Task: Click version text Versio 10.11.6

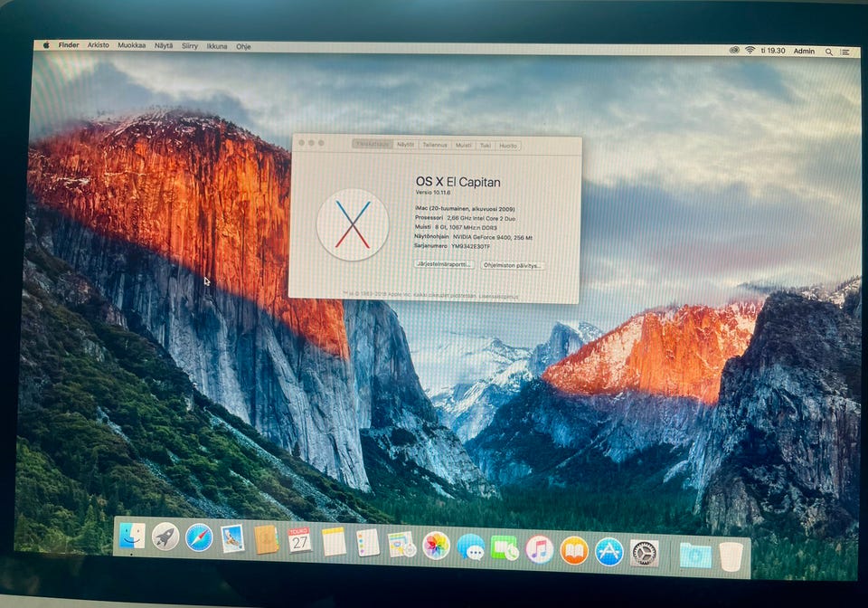Action: pyautogui.click(x=433, y=193)
